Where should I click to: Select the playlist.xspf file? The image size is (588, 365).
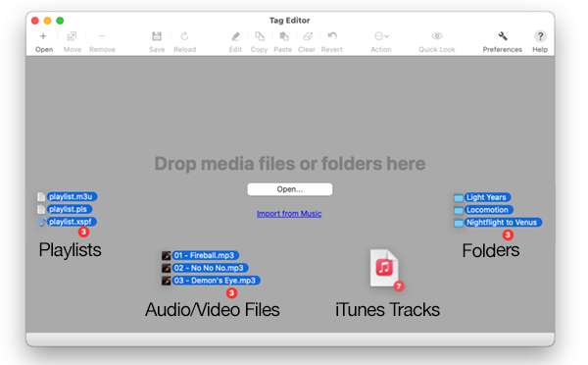72,222
